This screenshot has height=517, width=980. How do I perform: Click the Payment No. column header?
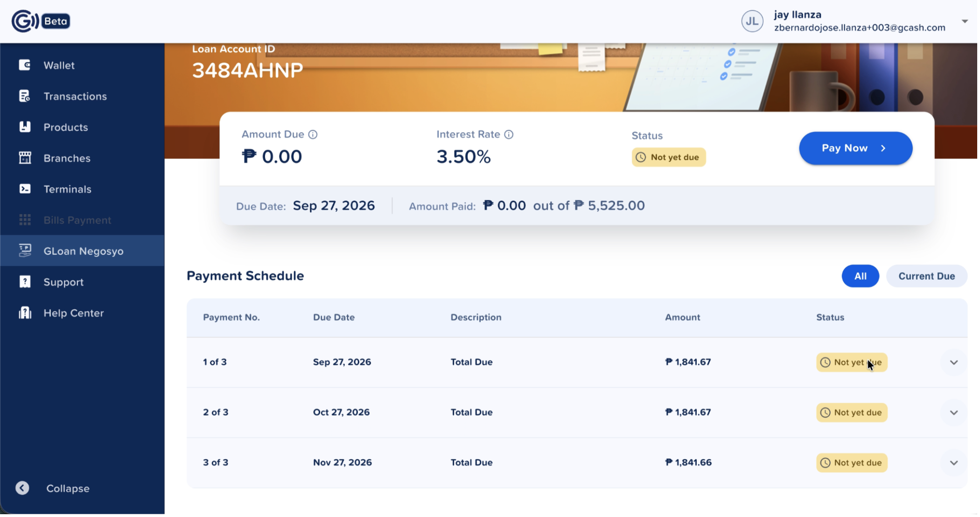[231, 317]
